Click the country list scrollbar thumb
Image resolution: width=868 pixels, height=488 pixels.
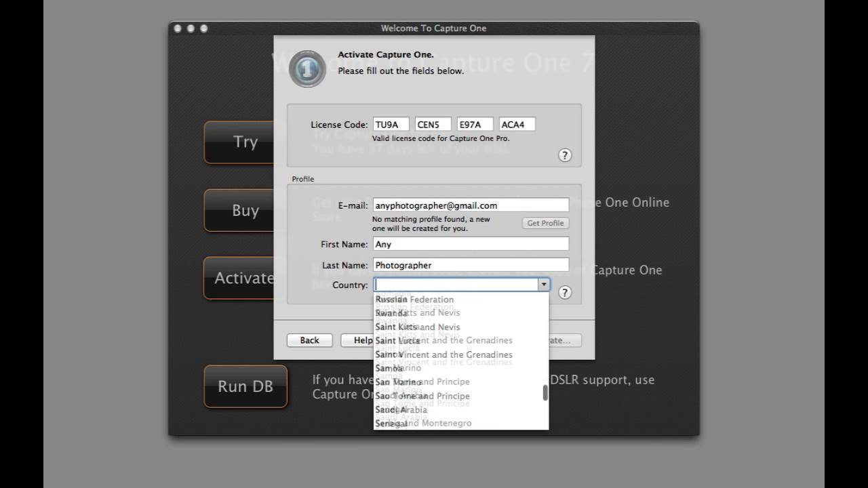(x=545, y=393)
